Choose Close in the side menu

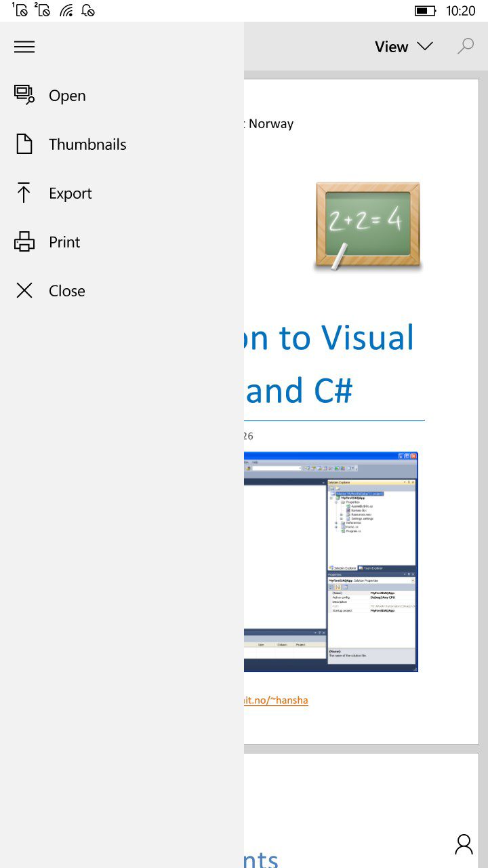tap(67, 291)
